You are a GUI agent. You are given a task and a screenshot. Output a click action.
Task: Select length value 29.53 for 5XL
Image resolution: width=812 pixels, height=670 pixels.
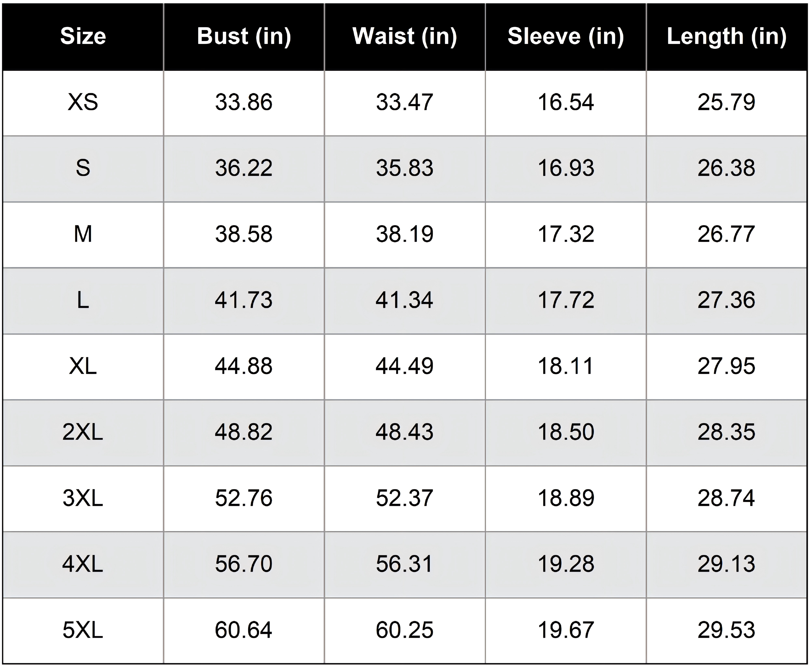click(727, 631)
